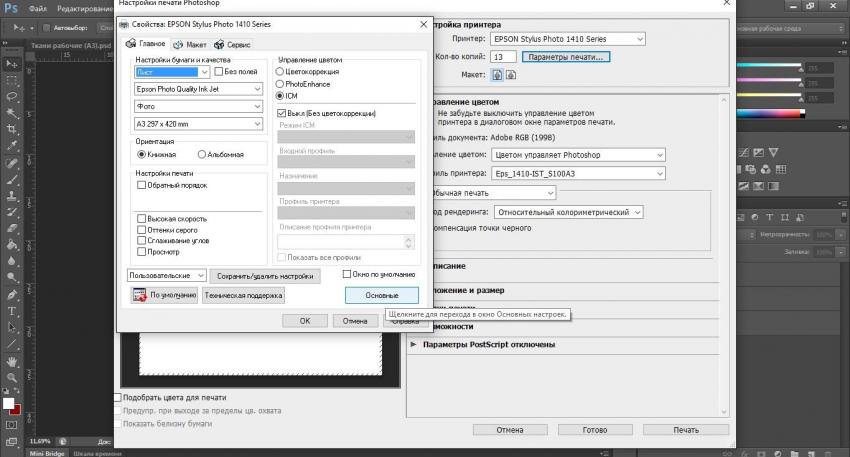Switch to the Макет tab
850x457 pixels.
click(x=190, y=44)
